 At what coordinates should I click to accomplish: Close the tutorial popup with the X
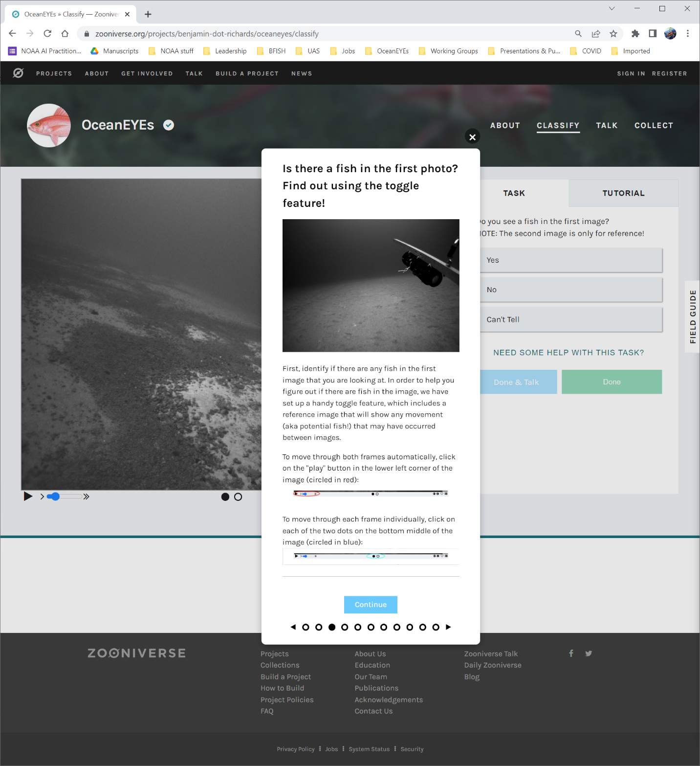point(472,137)
